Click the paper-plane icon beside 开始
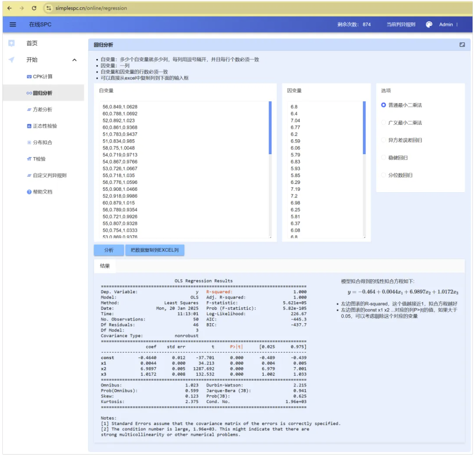 12,60
